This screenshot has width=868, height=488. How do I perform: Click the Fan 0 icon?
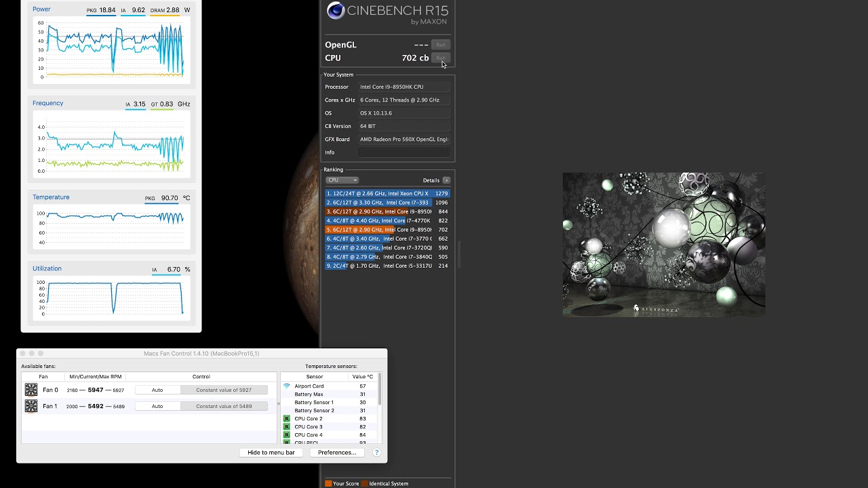point(31,390)
